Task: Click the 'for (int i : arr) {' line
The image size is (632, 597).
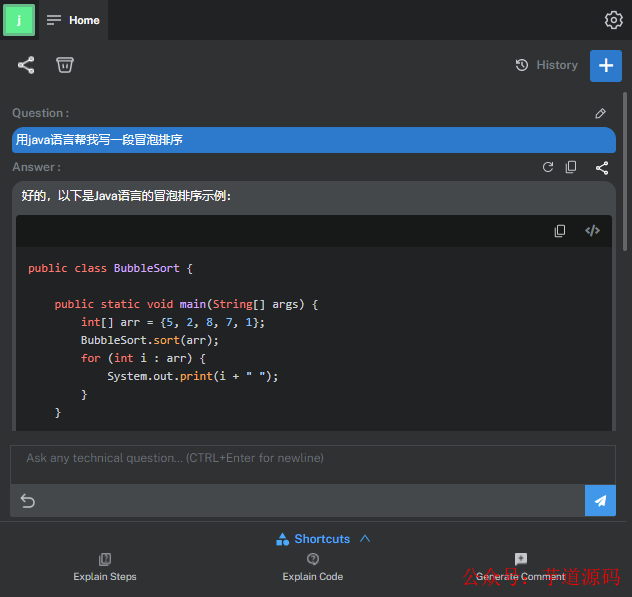Action: (x=143, y=358)
